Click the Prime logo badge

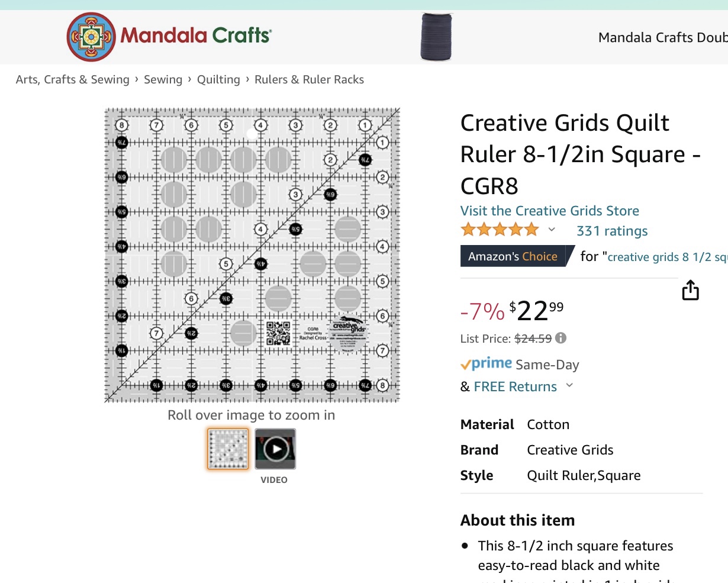(x=486, y=364)
